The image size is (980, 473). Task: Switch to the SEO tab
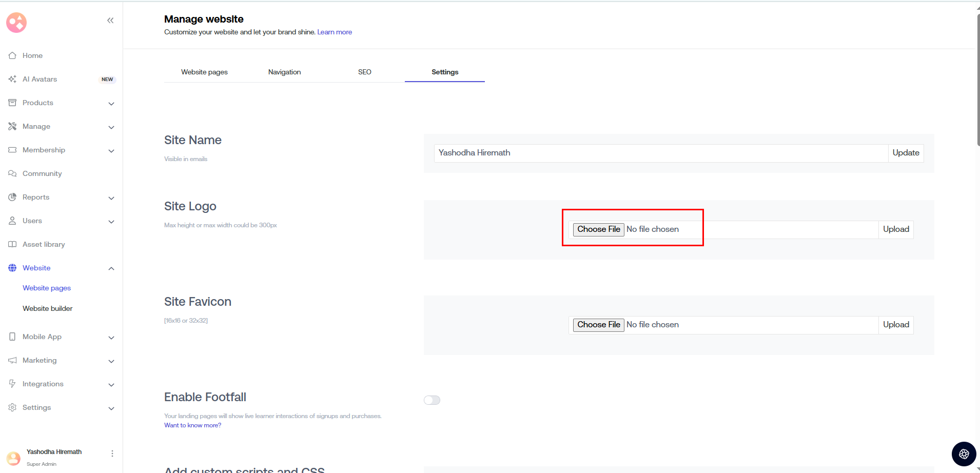[364, 72]
